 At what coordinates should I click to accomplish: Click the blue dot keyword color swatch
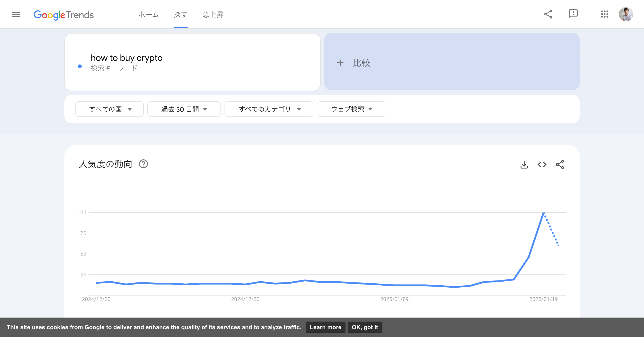(80, 66)
